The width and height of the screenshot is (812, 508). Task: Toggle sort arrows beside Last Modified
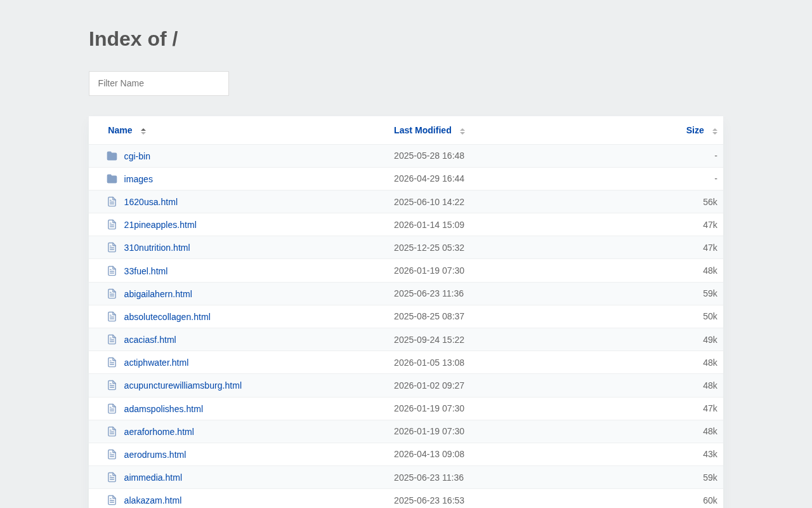(x=462, y=131)
